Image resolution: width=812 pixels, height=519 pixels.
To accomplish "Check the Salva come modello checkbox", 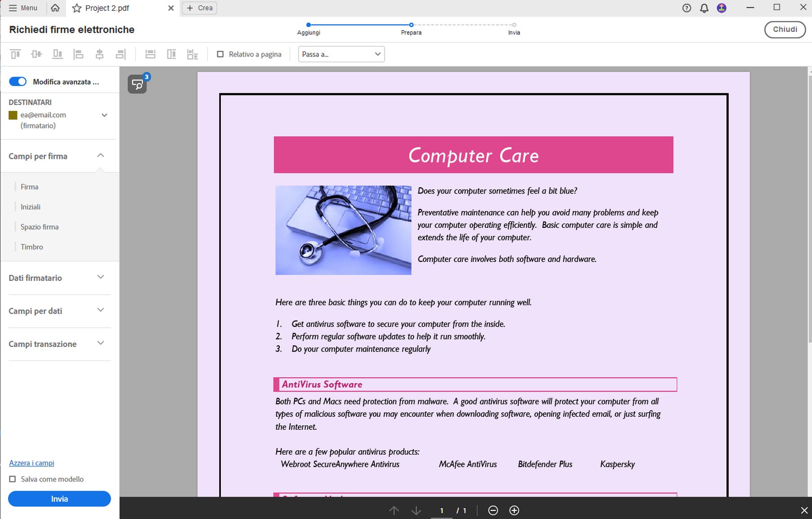I will 13,479.
